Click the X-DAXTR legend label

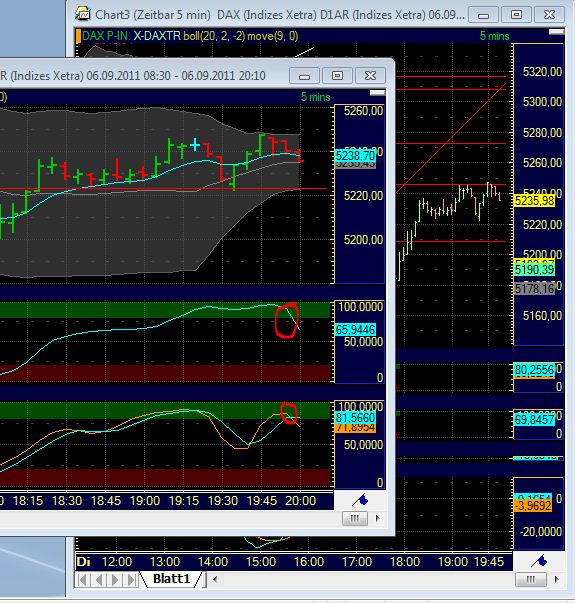point(157,36)
